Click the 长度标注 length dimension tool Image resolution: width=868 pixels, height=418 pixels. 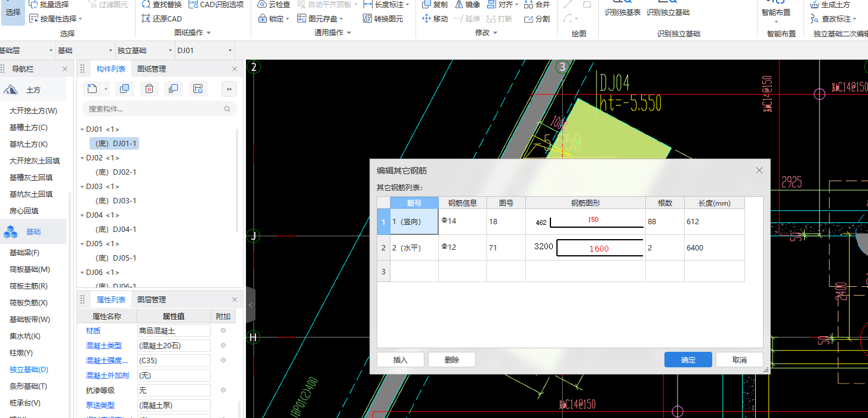click(386, 5)
